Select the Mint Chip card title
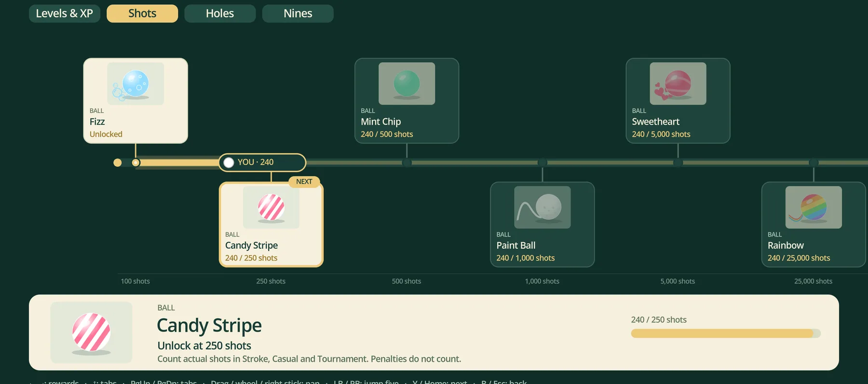 381,122
